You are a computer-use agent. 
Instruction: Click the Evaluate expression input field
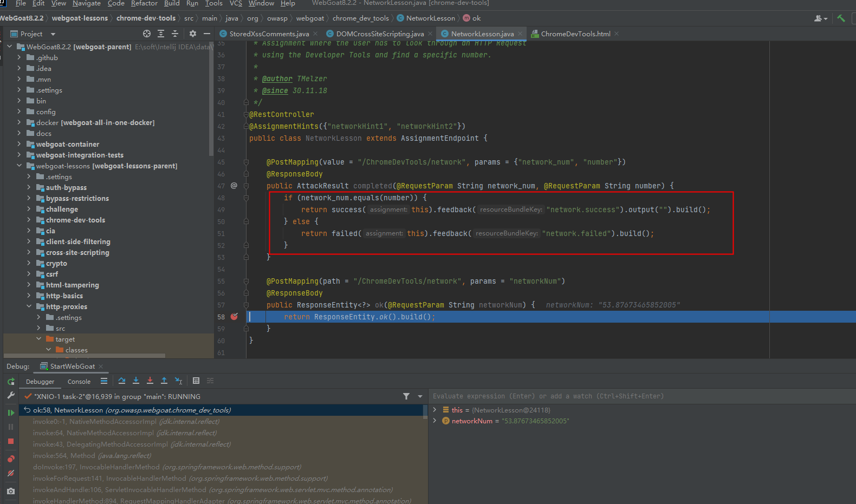(x=642, y=396)
